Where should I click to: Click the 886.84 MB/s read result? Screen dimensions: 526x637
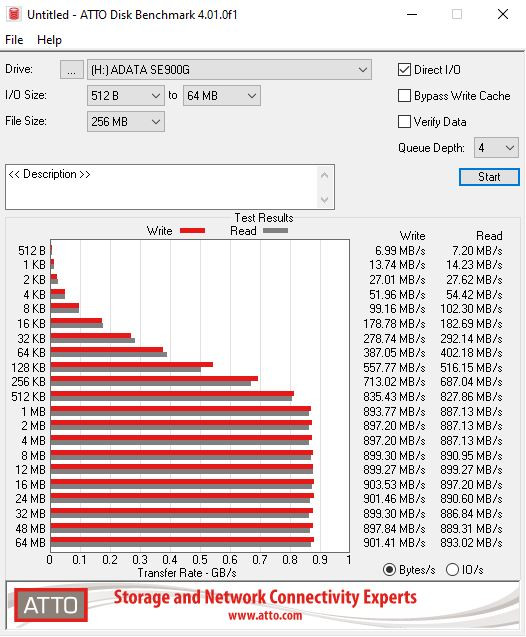pyautogui.click(x=471, y=514)
